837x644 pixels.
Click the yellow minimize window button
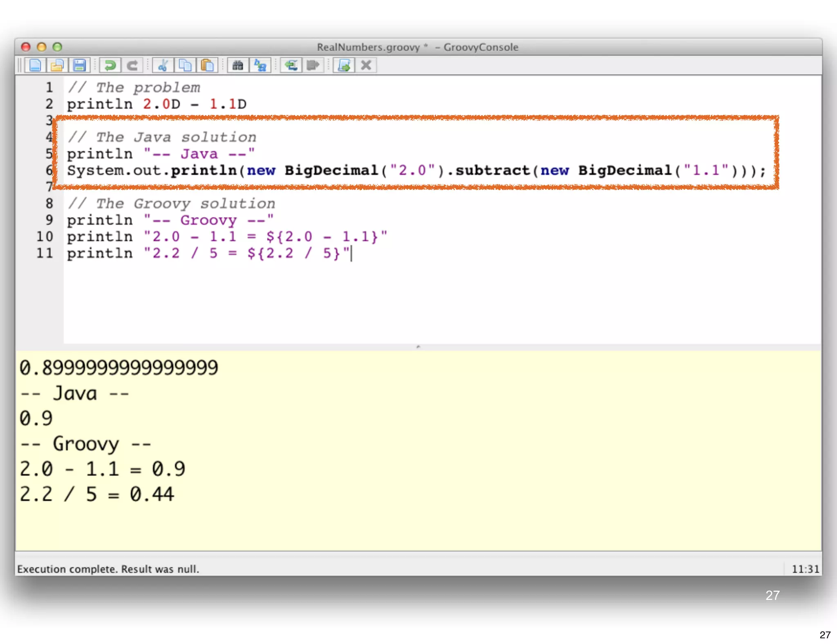coord(42,47)
